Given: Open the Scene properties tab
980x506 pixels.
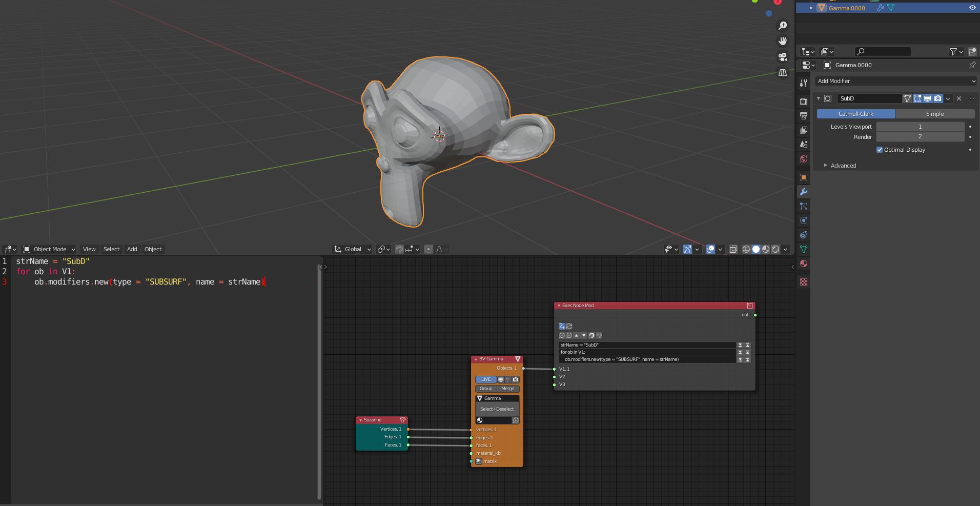Looking at the screenshot, I should coord(804,145).
